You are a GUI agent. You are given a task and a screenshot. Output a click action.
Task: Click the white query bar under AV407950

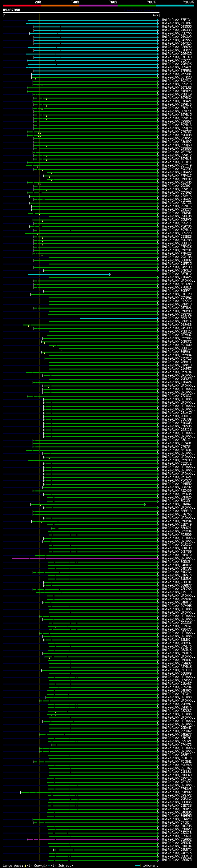pos(81,13)
